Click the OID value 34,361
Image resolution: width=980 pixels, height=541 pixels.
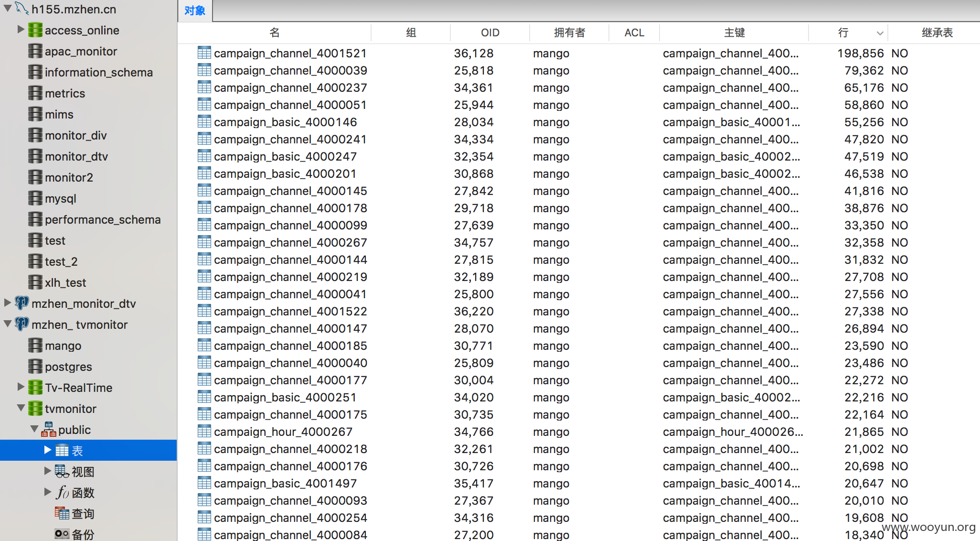coord(474,87)
